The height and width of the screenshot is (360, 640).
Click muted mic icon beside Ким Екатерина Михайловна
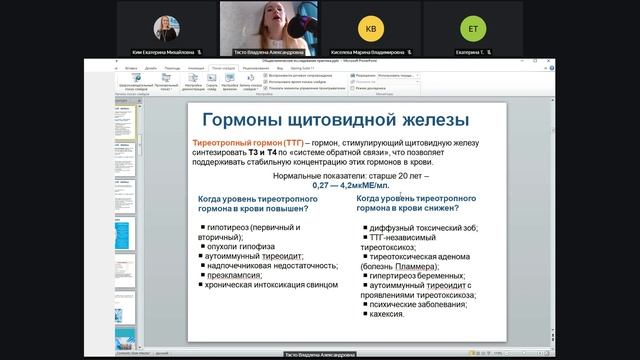pos(199,52)
